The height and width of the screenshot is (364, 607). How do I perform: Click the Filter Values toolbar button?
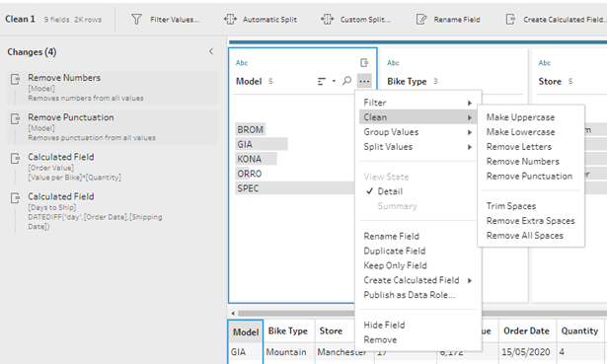[165, 20]
